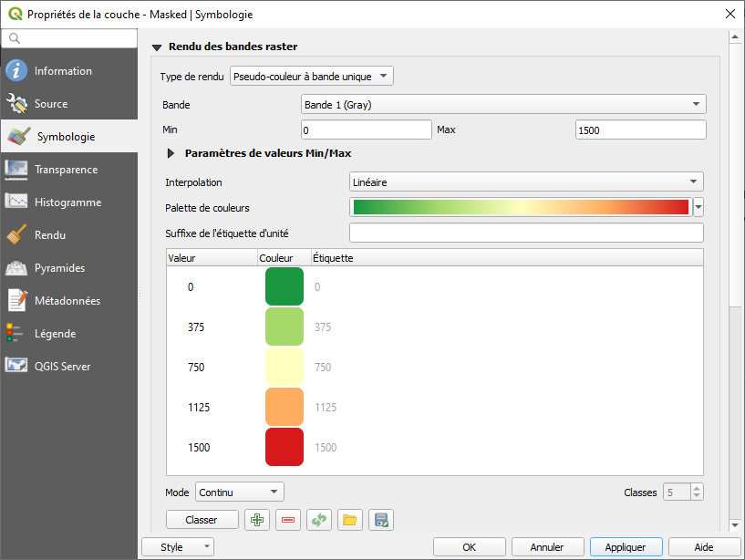
Task: Click the Max value input field
Action: pos(640,130)
